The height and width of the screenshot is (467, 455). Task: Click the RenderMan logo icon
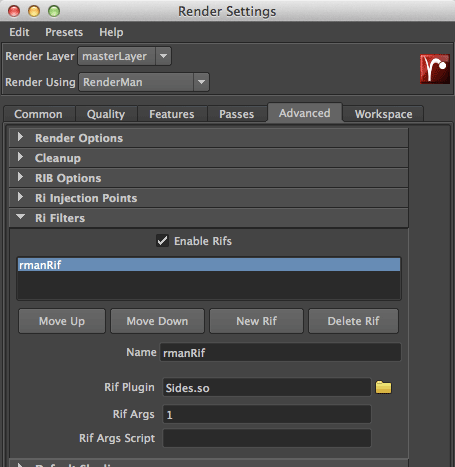pyautogui.click(x=435, y=69)
